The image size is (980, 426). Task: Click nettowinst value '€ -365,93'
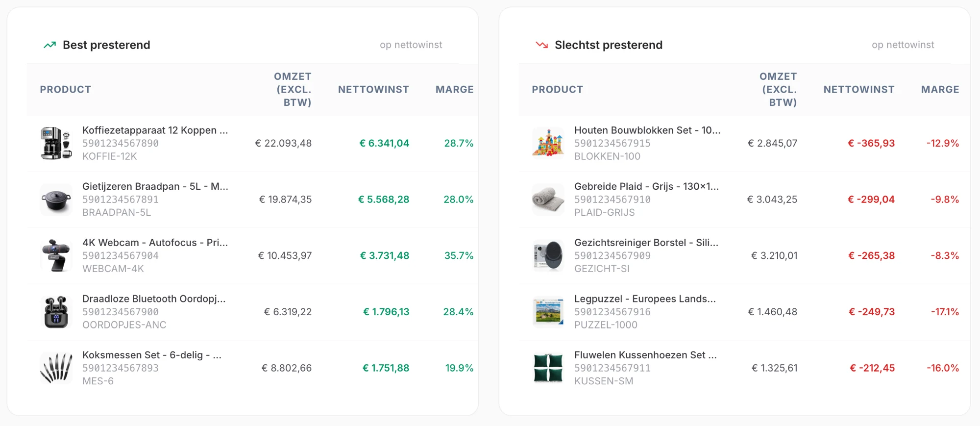(871, 143)
